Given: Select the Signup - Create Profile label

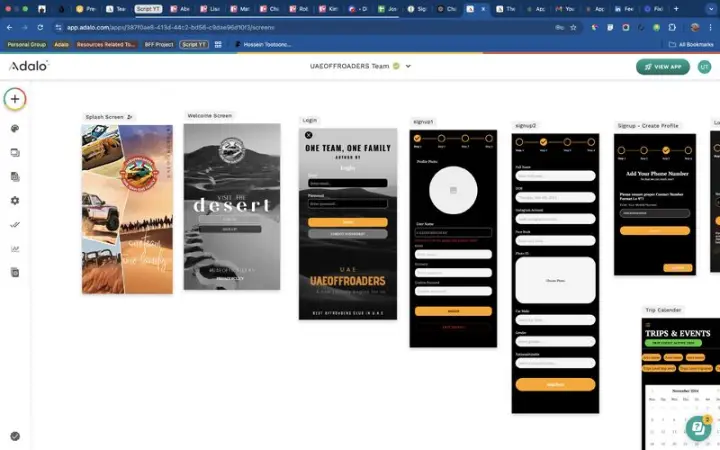Looking at the screenshot, I should [x=647, y=125].
